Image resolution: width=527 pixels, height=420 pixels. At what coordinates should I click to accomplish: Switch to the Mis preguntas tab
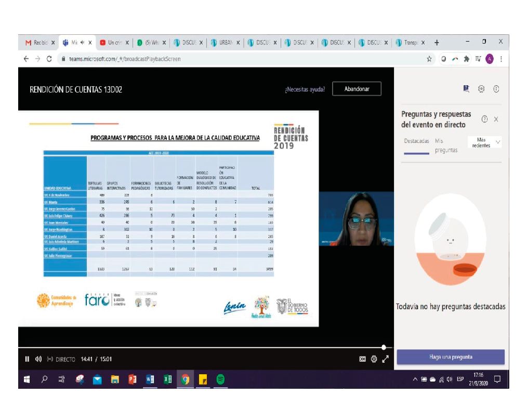pyautogui.click(x=446, y=146)
